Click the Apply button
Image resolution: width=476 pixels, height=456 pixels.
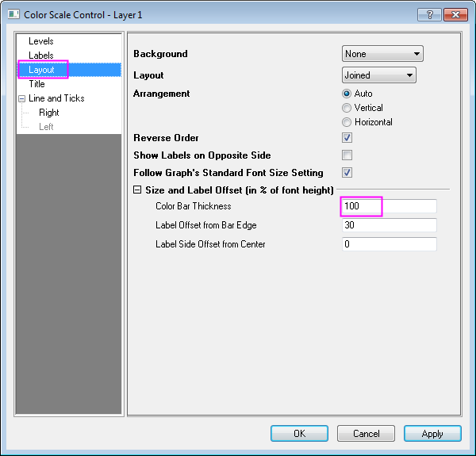tap(432, 434)
